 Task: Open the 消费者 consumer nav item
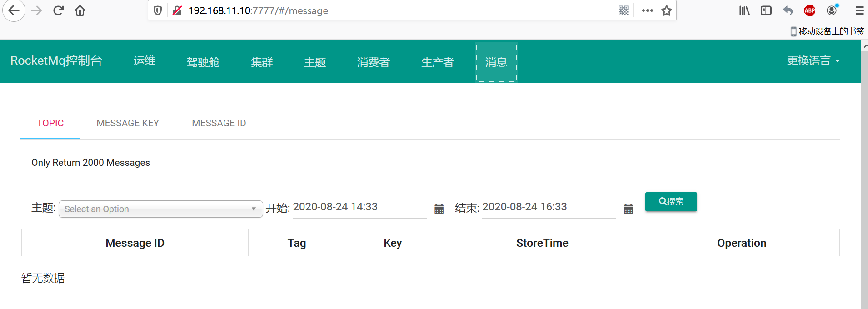click(374, 62)
